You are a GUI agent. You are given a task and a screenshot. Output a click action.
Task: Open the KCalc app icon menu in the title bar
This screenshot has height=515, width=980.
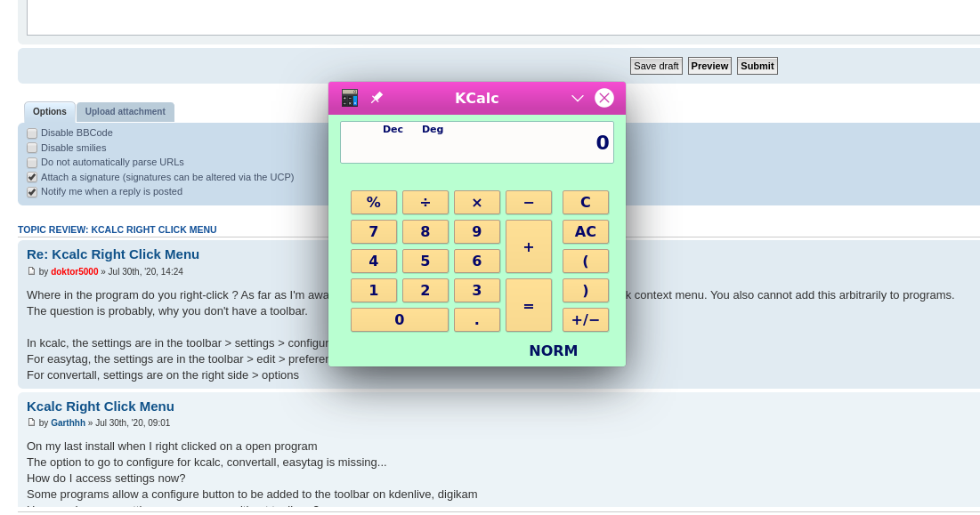point(350,98)
